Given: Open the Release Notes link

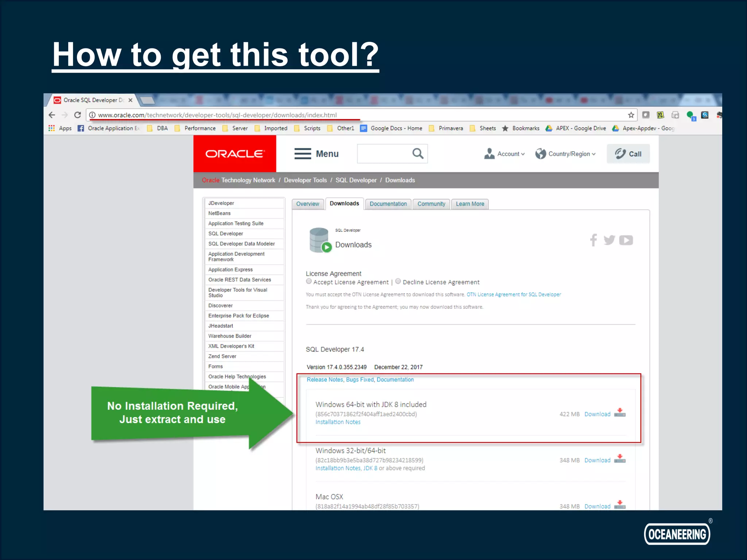Looking at the screenshot, I should click(325, 380).
